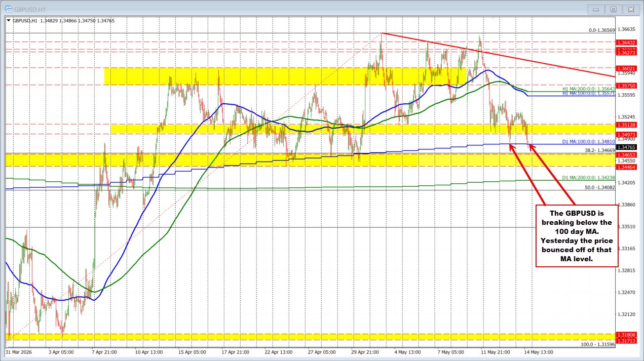This screenshot has height=361, width=644.
Task: Select the red 1.34973 price level label
Action: (x=626, y=134)
